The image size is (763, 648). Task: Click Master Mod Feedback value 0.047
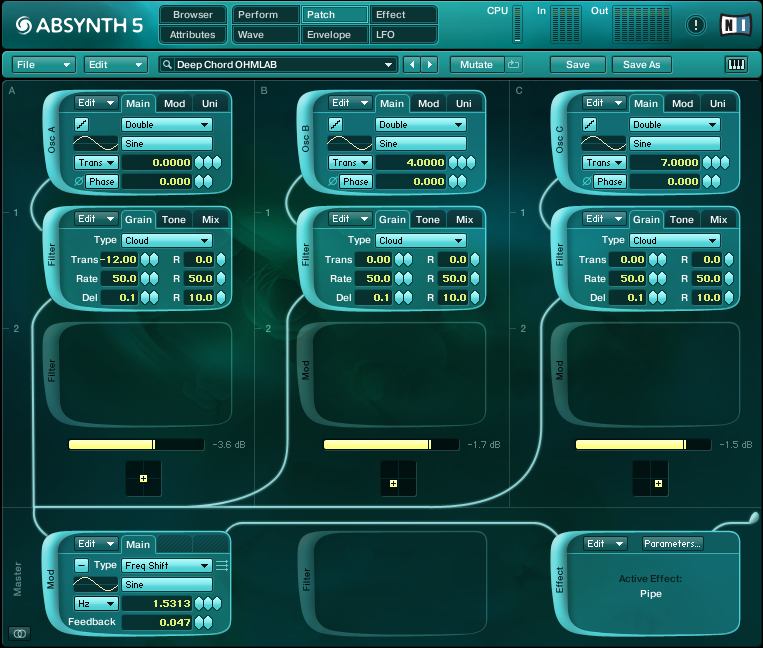(157, 622)
